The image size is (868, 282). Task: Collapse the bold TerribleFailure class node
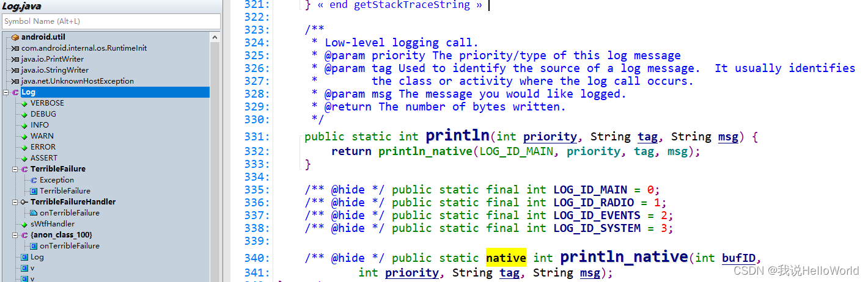coord(15,169)
